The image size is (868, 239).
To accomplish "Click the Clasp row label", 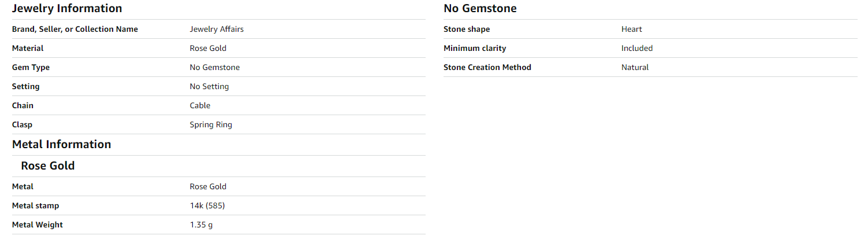I will click(x=22, y=124).
